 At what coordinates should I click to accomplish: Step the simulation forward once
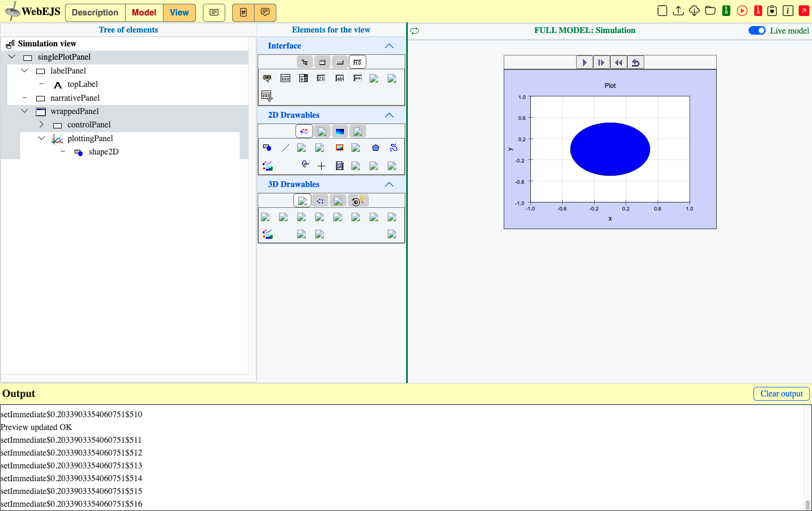coord(602,62)
